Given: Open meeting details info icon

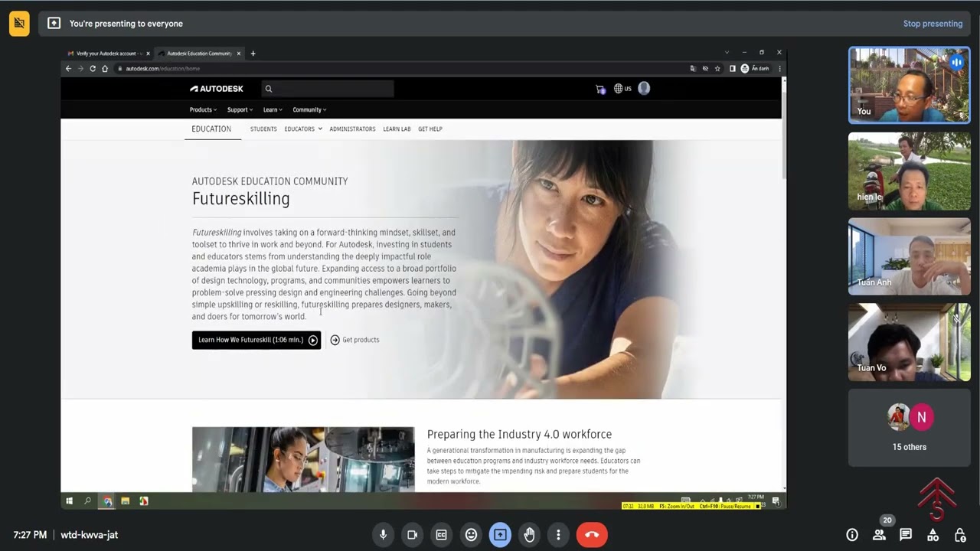Looking at the screenshot, I should [852, 535].
